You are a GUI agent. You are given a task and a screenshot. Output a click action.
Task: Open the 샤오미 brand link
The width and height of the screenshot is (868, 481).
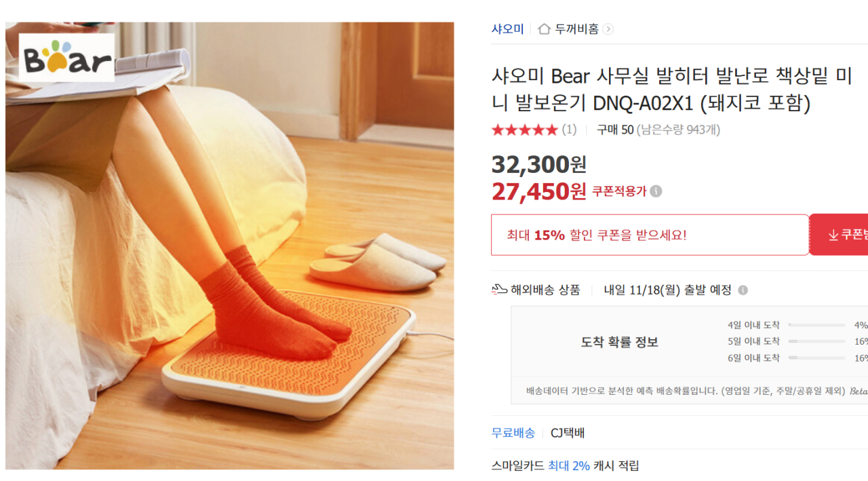(507, 29)
